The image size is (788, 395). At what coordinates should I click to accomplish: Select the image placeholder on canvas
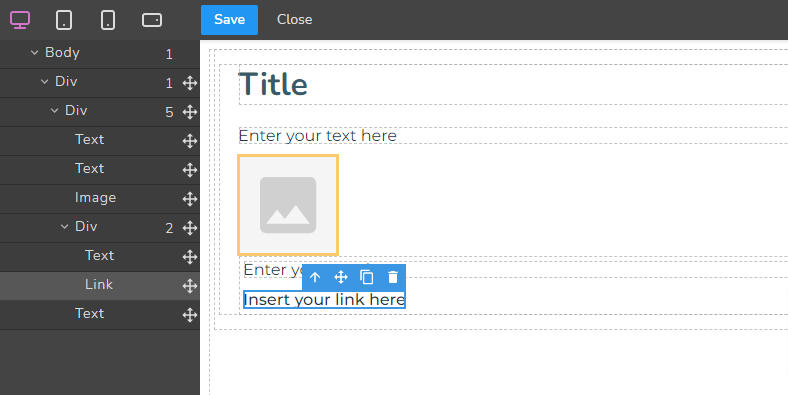[288, 205]
